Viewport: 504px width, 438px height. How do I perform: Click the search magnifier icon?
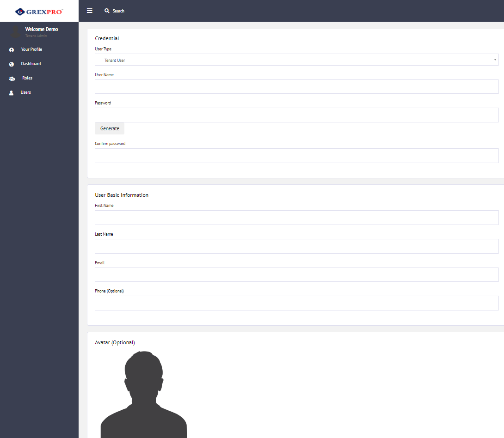click(x=107, y=11)
